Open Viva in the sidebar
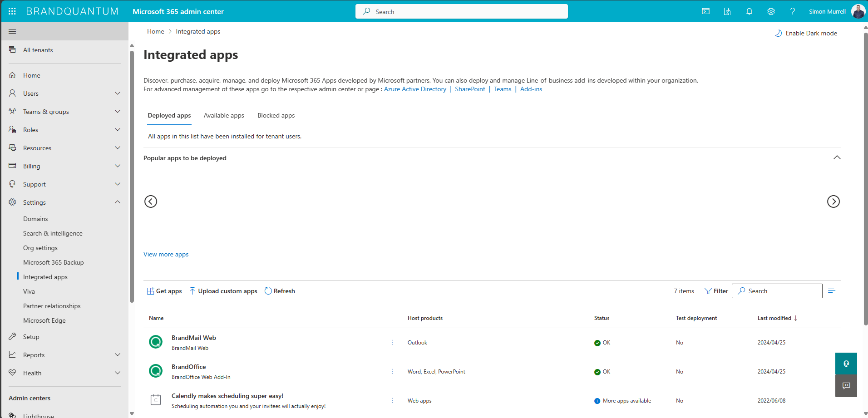This screenshot has height=418, width=868. click(x=29, y=291)
